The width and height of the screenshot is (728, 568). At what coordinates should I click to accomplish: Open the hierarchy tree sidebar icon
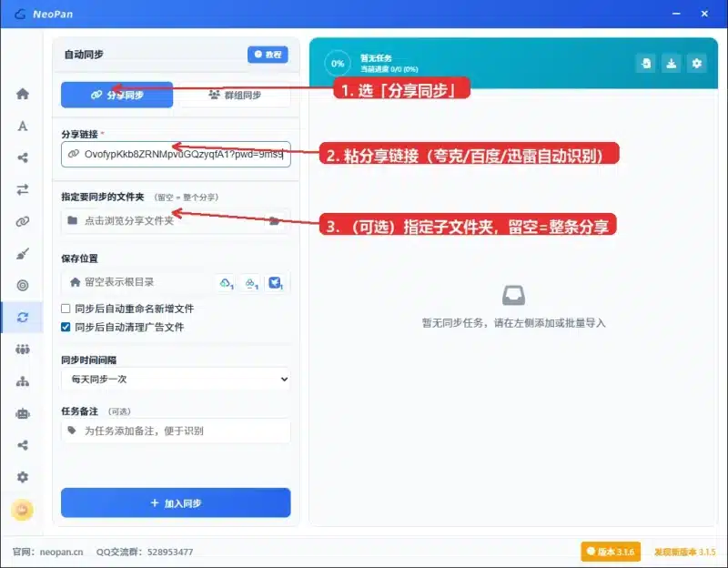click(22, 381)
